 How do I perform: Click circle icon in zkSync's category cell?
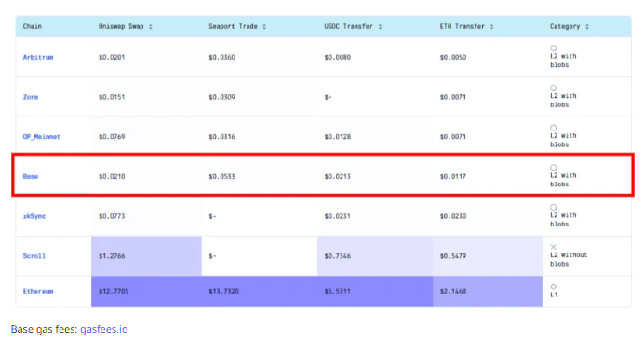click(553, 208)
